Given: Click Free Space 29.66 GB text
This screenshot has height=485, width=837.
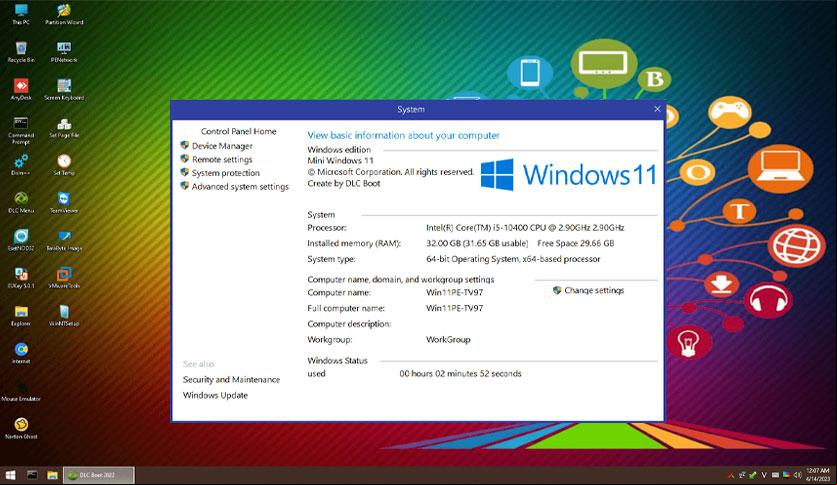Looking at the screenshot, I should click(575, 243).
